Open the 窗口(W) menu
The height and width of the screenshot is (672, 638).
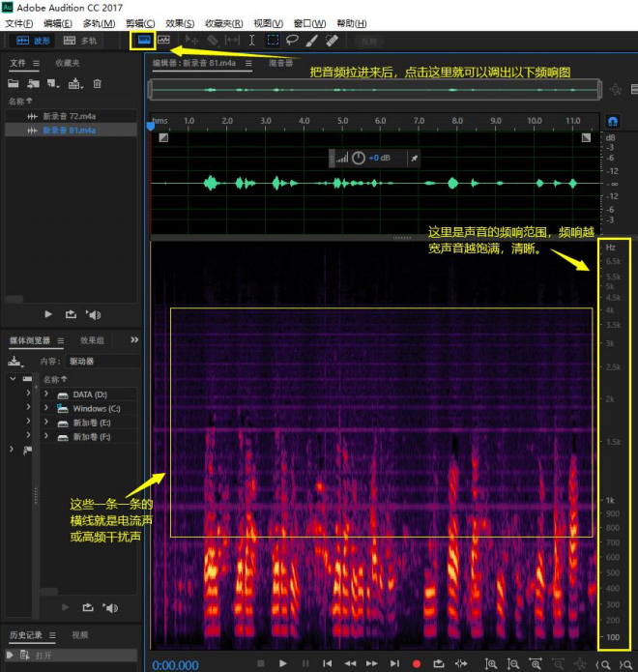coord(309,23)
